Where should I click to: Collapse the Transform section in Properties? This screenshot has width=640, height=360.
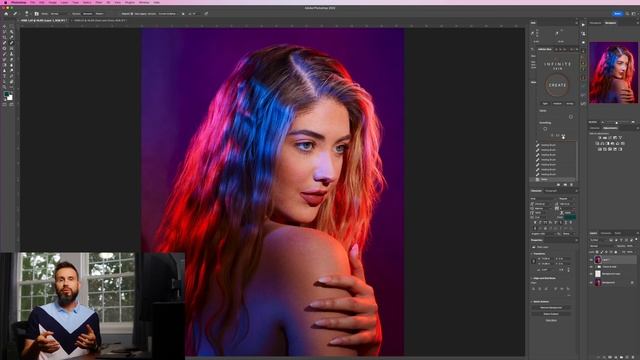pos(532,253)
